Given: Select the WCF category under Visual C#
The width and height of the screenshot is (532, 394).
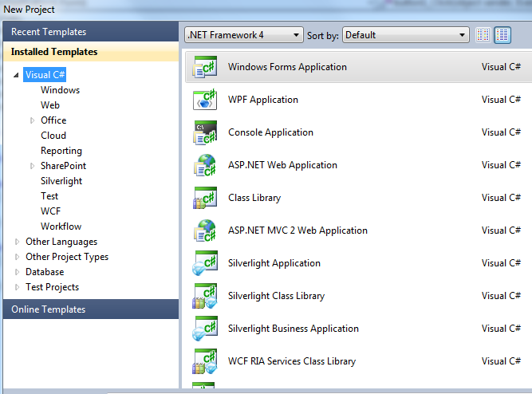Looking at the screenshot, I should coord(50,211).
